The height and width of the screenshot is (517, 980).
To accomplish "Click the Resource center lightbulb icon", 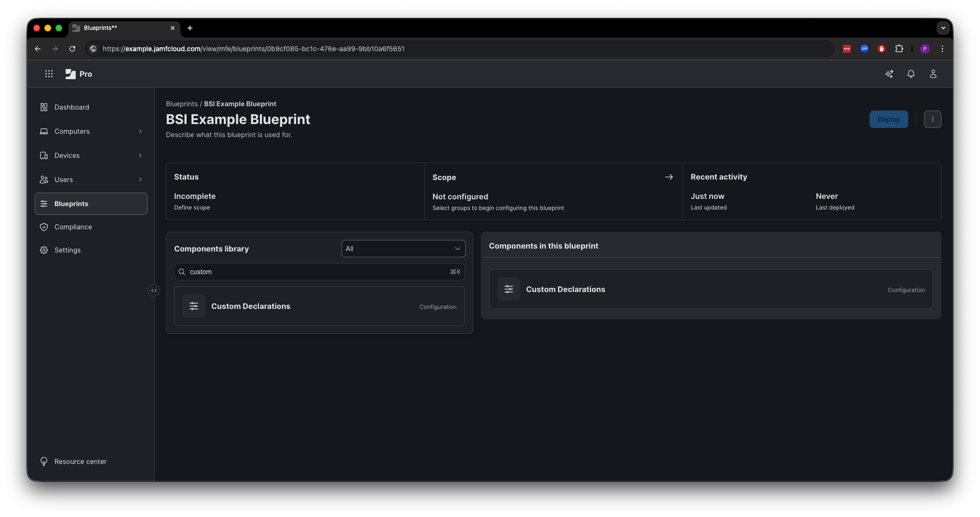I will pos(44,461).
